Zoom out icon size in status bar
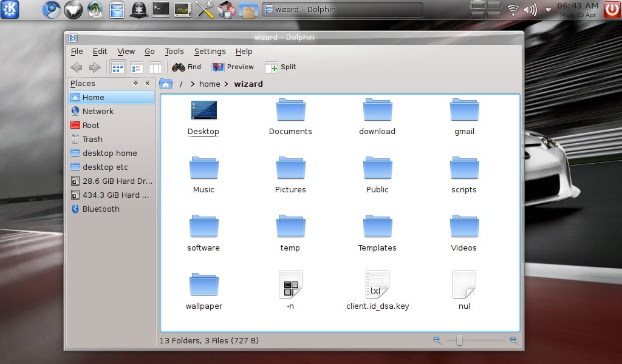This screenshot has width=622, height=364. coord(437,341)
